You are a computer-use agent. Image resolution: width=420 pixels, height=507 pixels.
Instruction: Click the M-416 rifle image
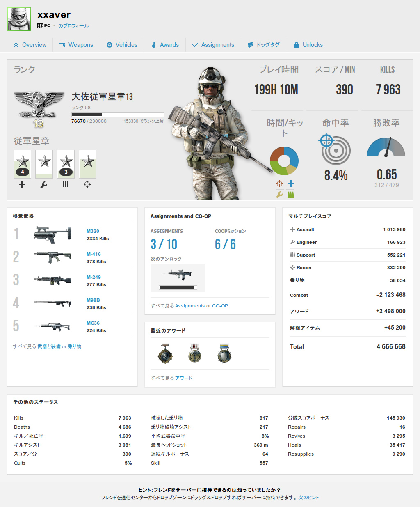point(52,257)
